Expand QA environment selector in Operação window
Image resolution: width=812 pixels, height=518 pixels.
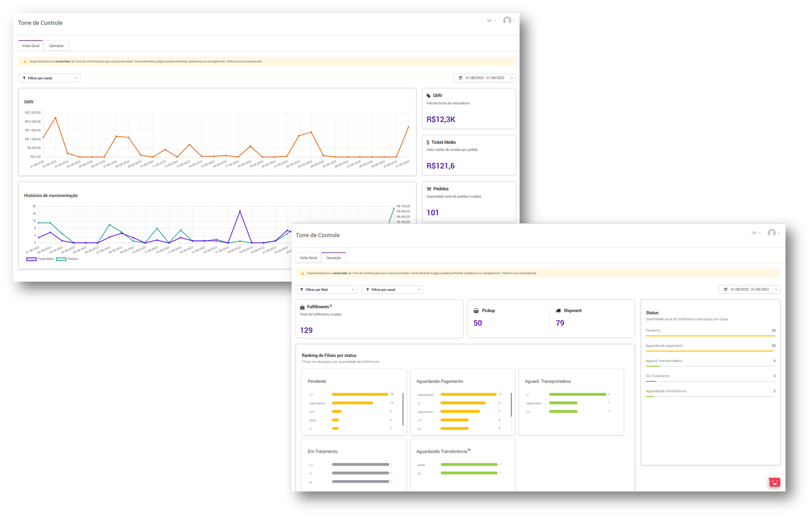click(756, 233)
